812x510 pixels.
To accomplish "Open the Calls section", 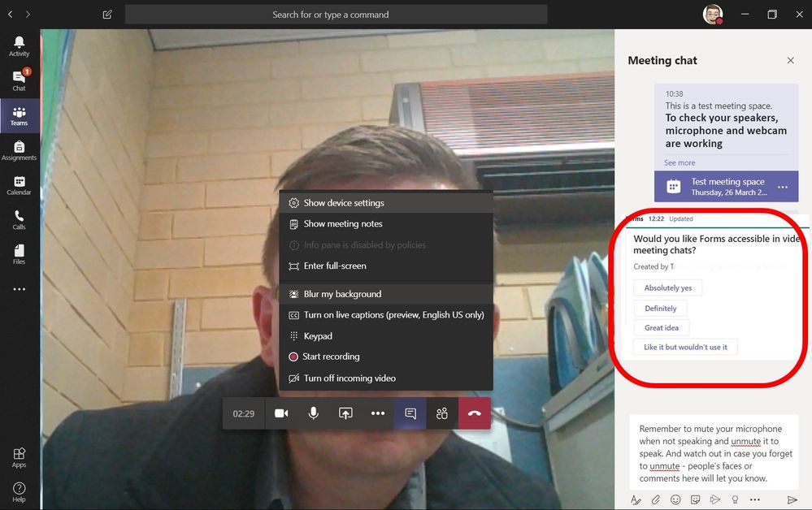I will pos(20,220).
